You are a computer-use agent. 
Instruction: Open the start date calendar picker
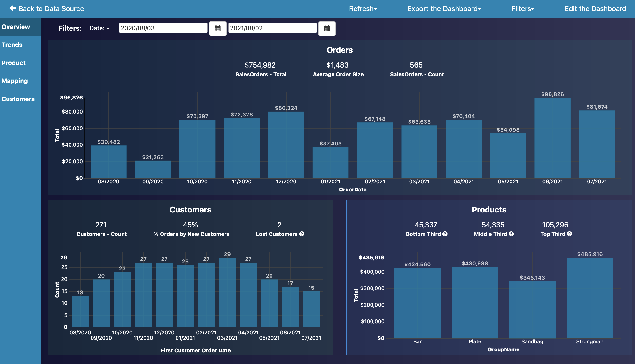point(217,29)
